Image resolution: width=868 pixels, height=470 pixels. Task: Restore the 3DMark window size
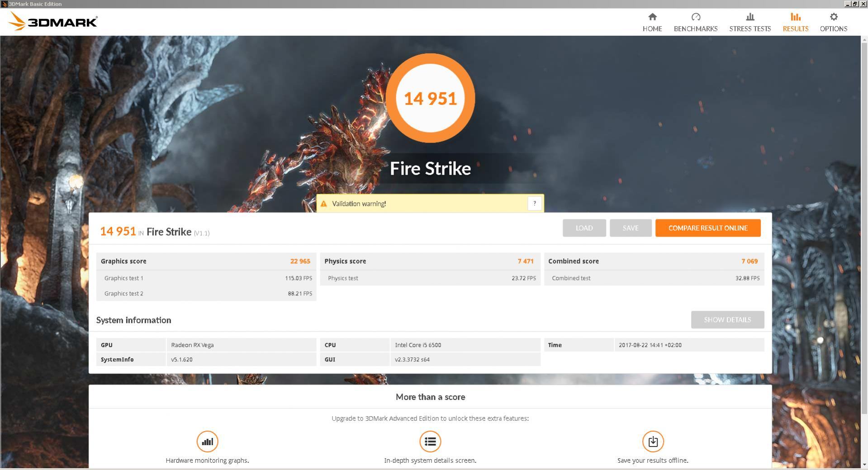[854, 4]
